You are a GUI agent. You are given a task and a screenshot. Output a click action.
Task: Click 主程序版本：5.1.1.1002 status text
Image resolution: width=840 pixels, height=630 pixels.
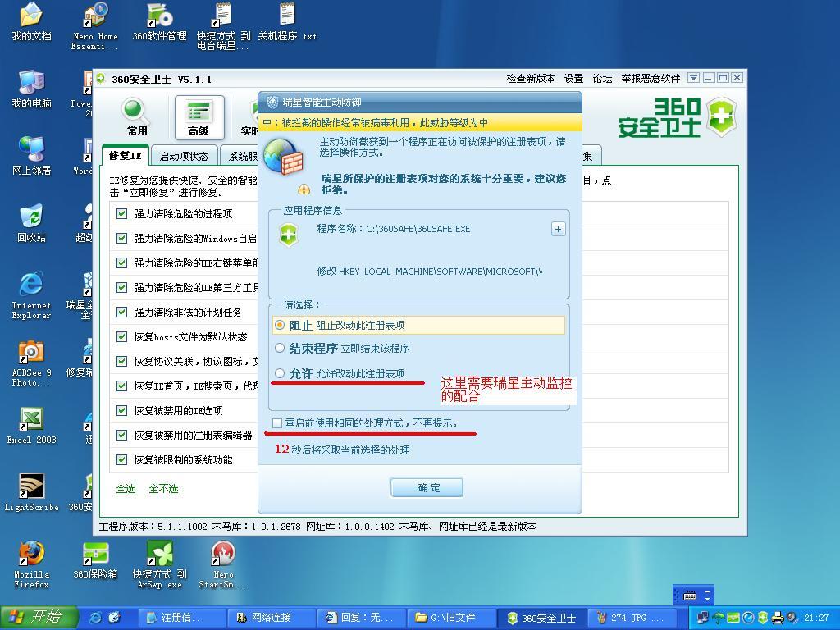pos(153,527)
